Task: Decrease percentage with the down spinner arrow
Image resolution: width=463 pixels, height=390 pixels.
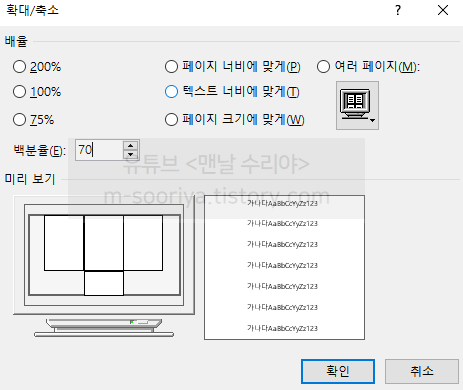Action: [x=131, y=154]
